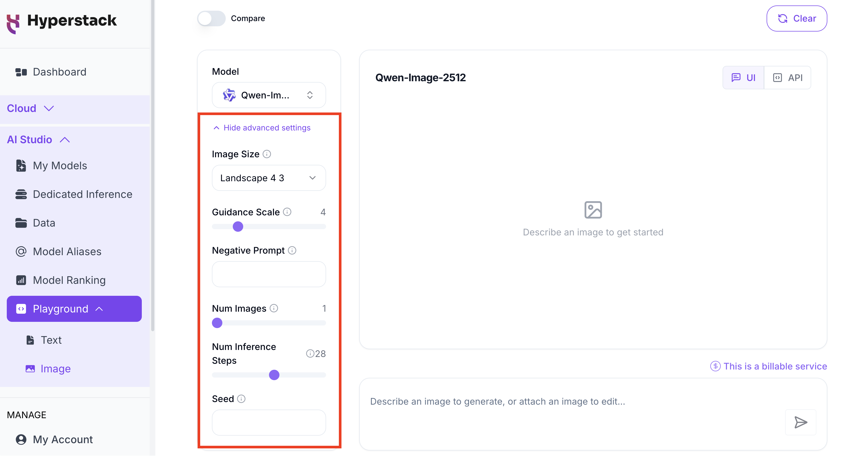Collapse the Hide advanced settings section

[262, 128]
